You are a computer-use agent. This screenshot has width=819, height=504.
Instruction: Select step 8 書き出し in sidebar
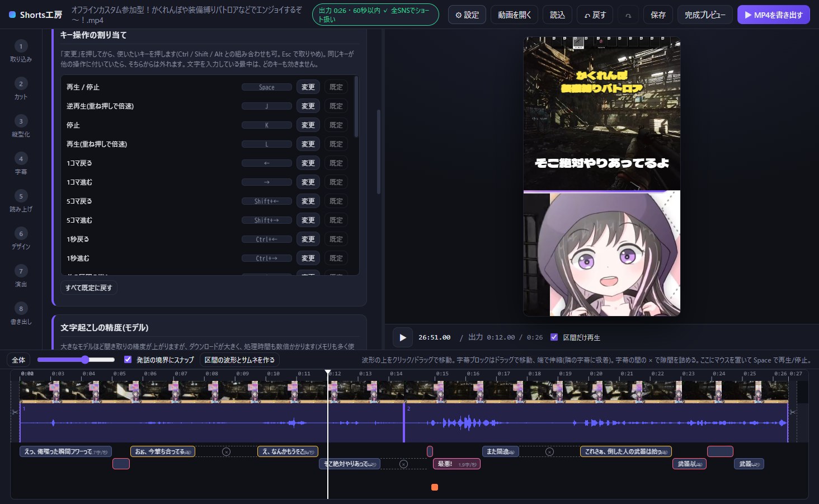point(21,313)
